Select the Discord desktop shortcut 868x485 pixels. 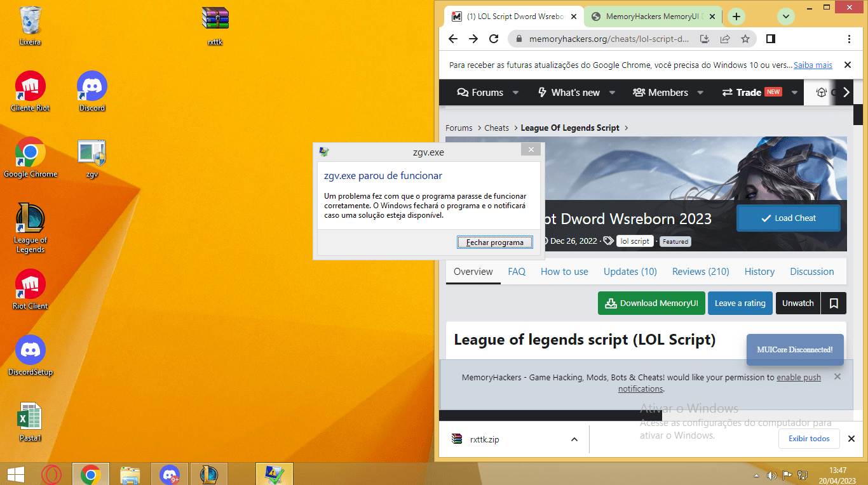coord(92,91)
